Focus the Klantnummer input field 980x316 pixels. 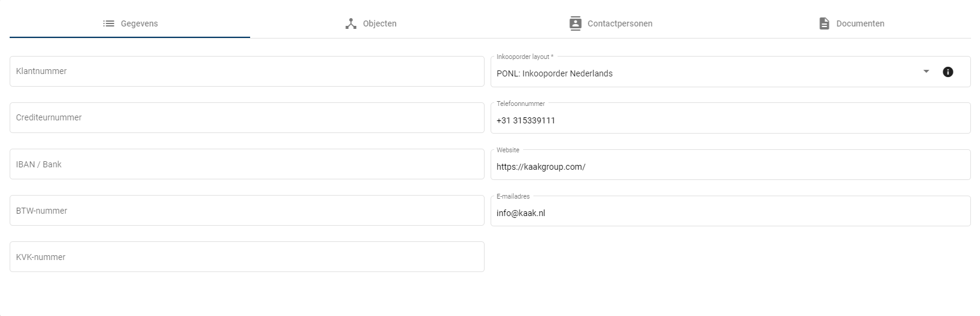point(247,71)
